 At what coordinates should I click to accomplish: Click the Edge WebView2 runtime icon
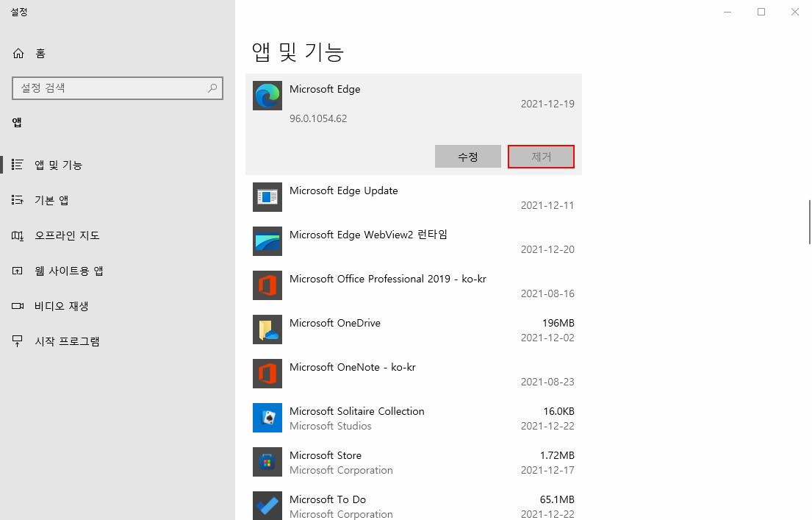(267, 241)
